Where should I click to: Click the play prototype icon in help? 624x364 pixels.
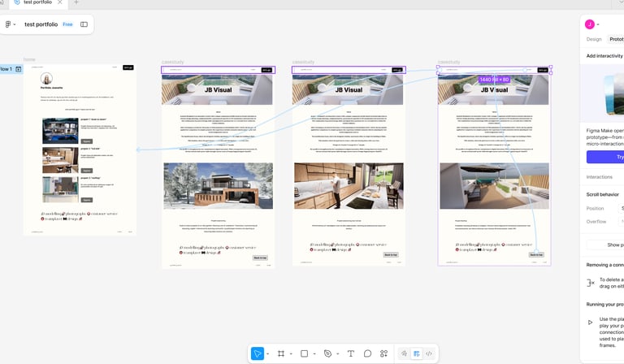click(x=590, y=323)
